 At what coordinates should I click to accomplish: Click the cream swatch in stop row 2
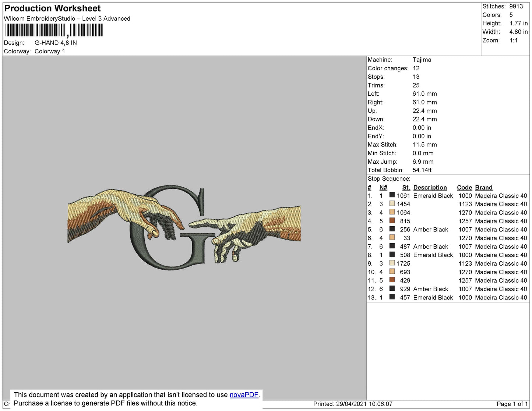pyautogui.click(x=392, y=204)
